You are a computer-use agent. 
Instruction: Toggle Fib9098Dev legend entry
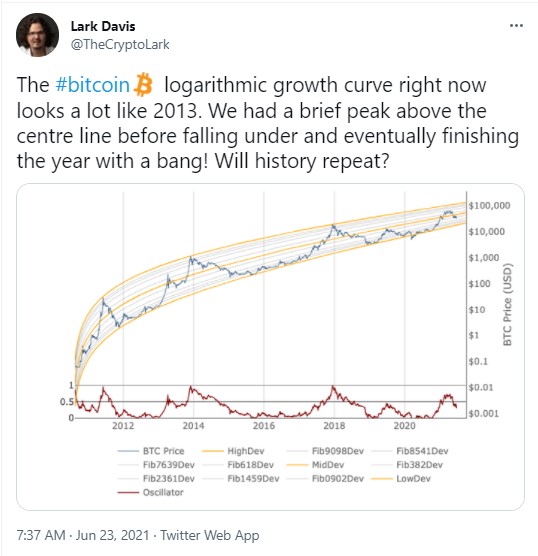(325, 451)
